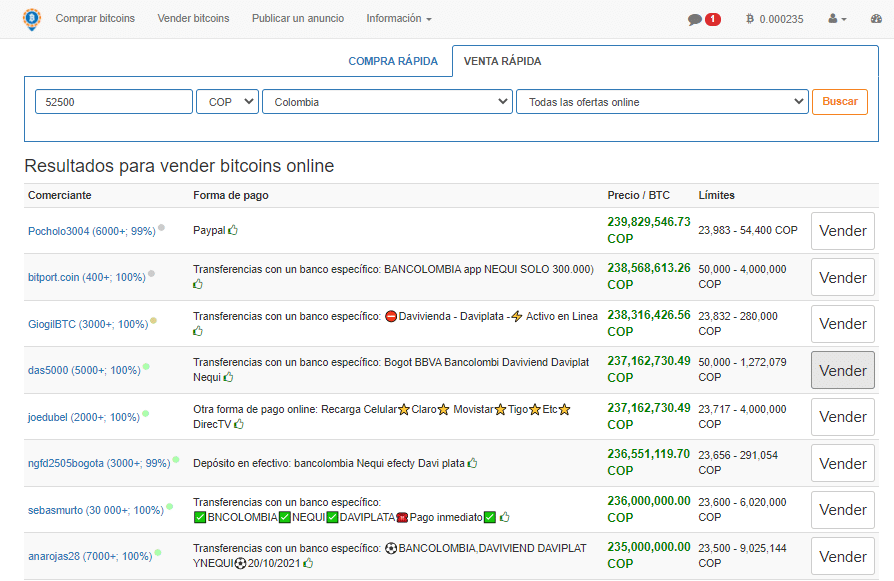Viewport: 894px width, 581px height.
Task: Go to Comprar bitcoins
Action: pos(95,19)
